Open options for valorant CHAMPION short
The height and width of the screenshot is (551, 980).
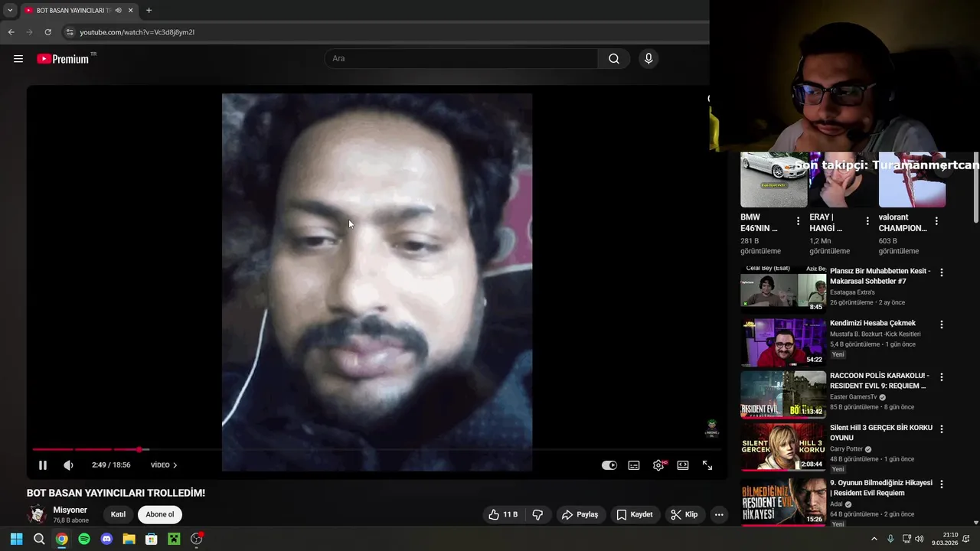pyautogui.click(x=936, y=221)
